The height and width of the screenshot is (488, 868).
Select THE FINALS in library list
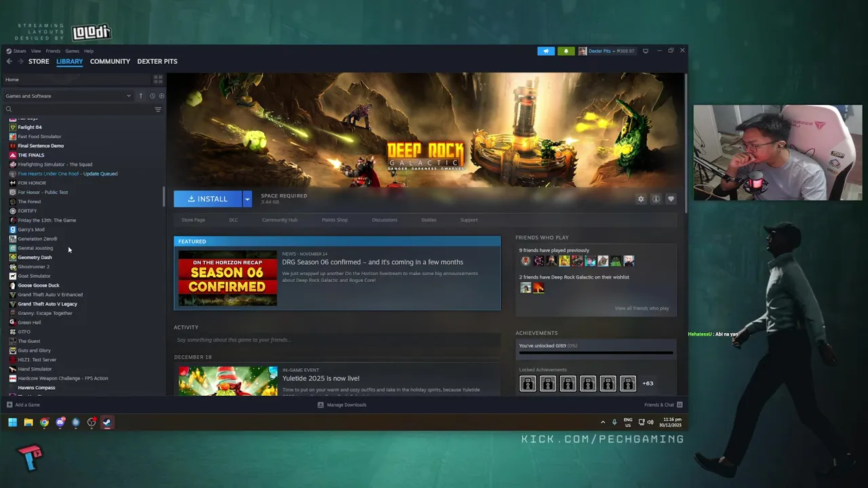(31, 155)
